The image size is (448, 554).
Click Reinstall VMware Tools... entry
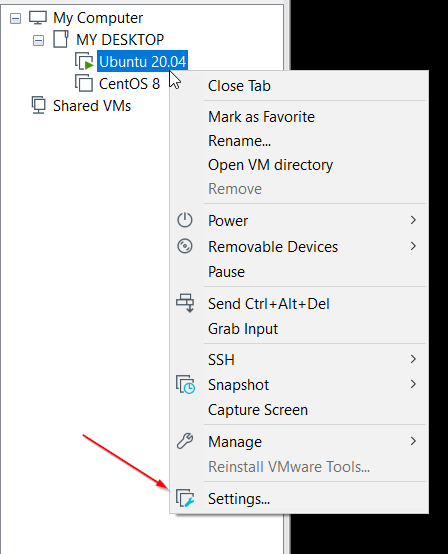pyautogui.click(x=299, y=467)
